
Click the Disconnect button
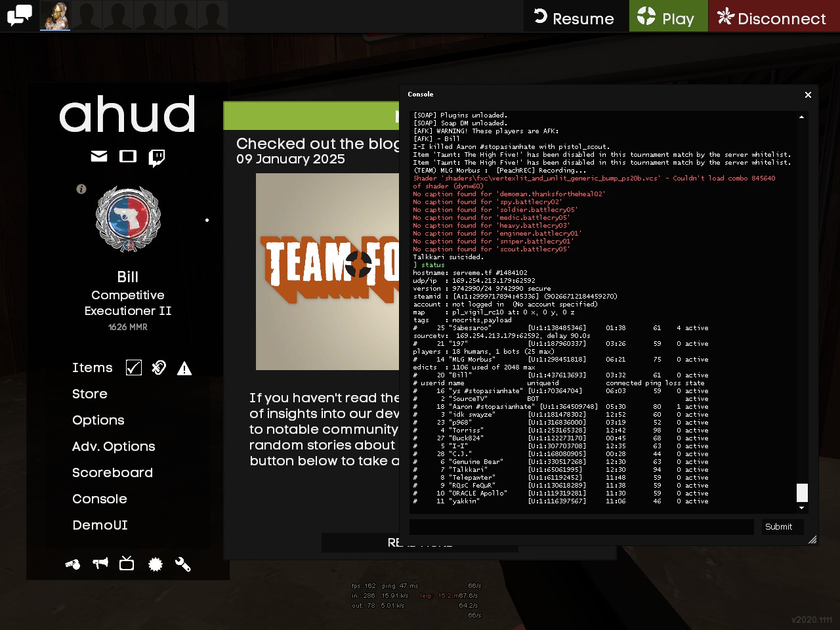click(x=773, y=17)
